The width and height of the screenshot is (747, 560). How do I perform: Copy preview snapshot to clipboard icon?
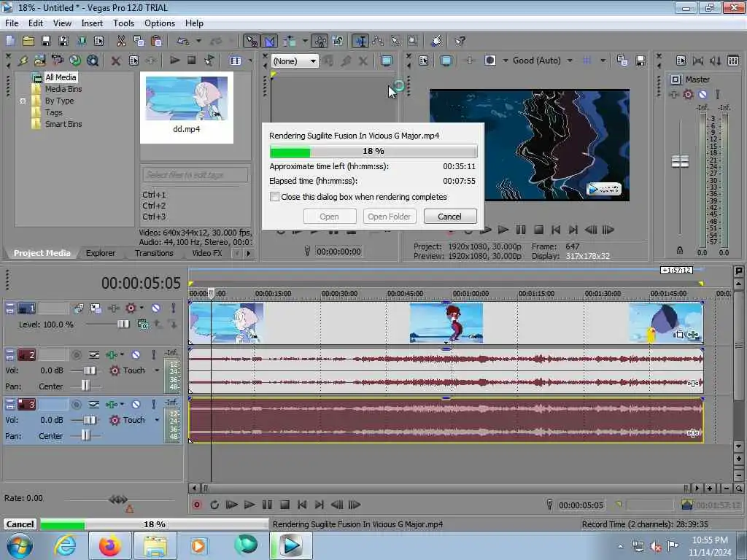[x=622, y=61]
